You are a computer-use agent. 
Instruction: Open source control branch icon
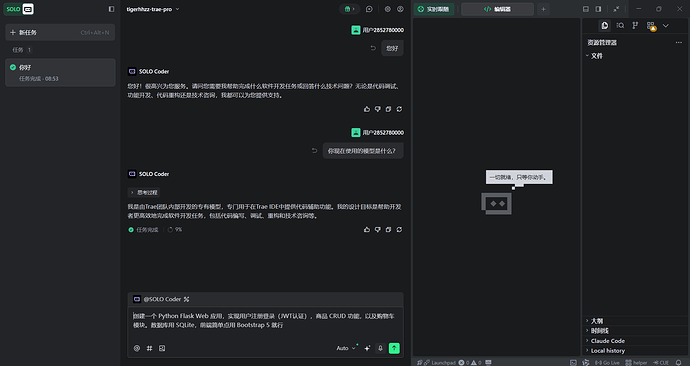635,26
